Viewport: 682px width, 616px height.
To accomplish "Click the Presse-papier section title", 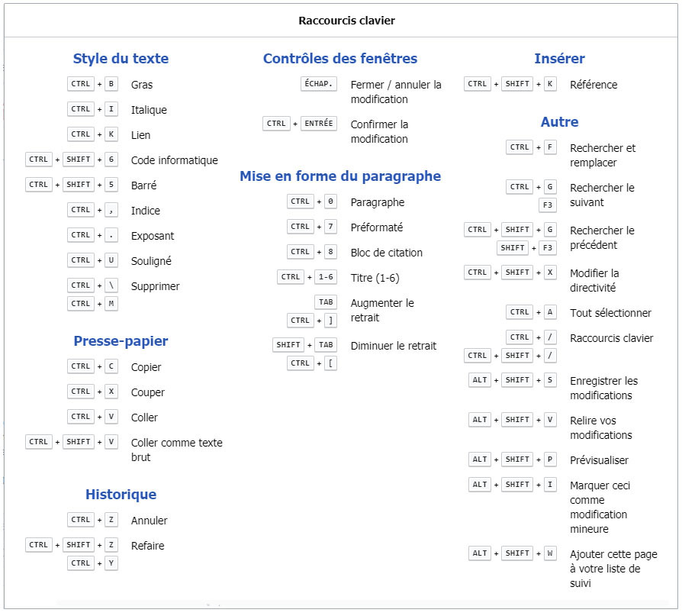I will [x=121, y=341].
